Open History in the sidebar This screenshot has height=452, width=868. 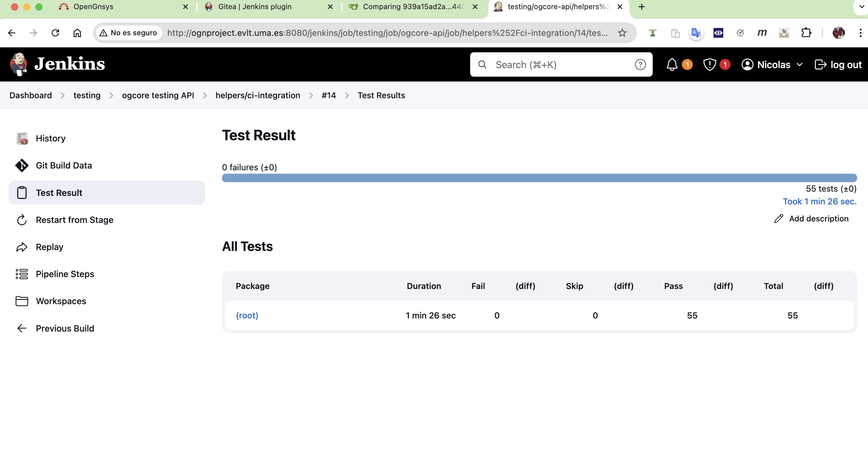click(106, 138)
